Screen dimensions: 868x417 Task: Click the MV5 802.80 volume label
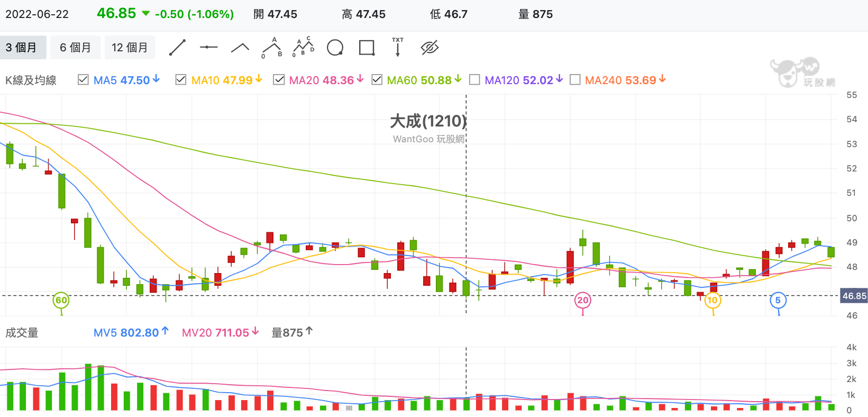tap(131, 333)
